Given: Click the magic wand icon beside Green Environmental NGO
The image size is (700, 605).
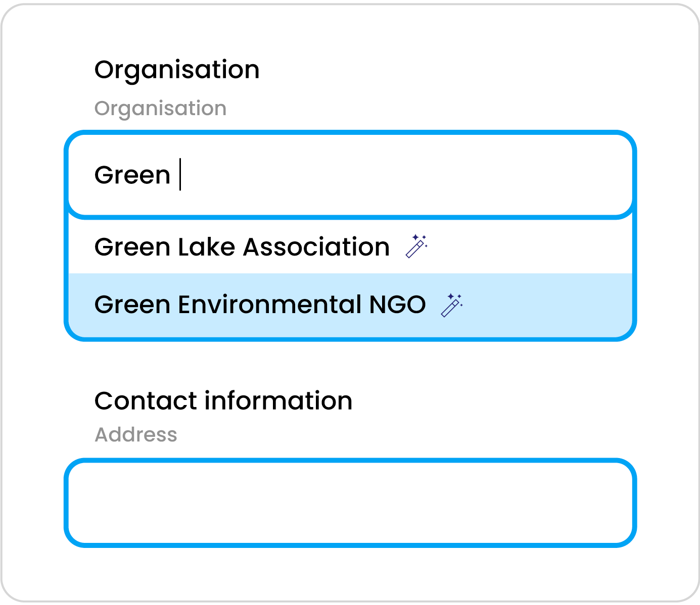Looking at the screenshot, I should pos(452,305).
